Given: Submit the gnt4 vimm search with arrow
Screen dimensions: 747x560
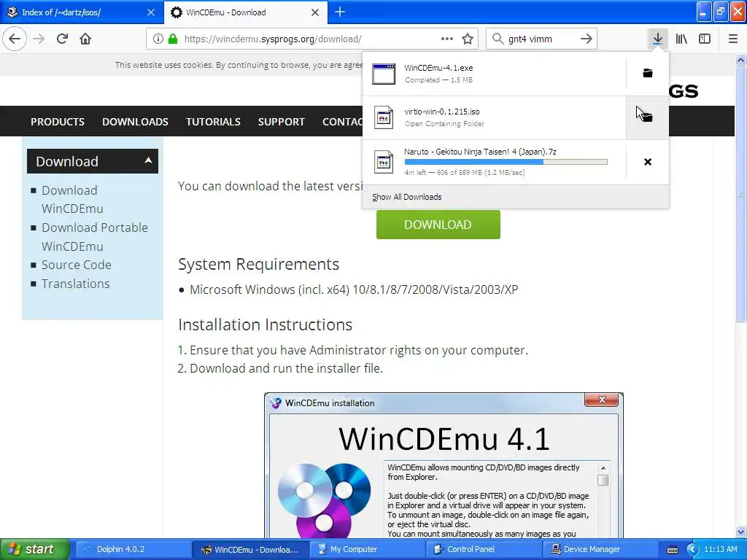Looking at the screenshot, I should click(587, 39).
